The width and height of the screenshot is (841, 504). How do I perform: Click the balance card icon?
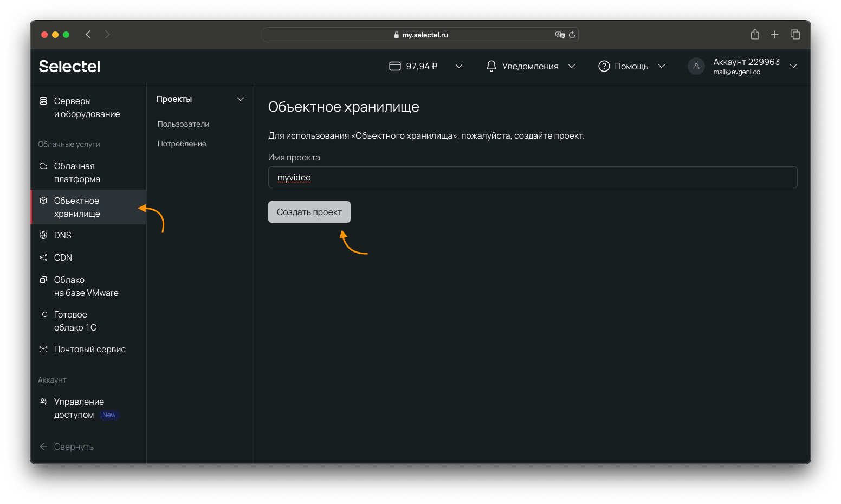click(x=395, y=66)
